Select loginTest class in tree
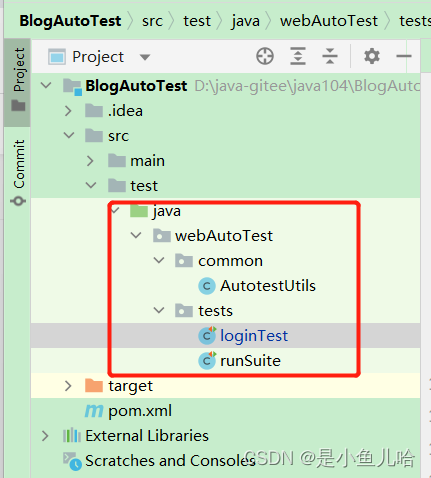 click(254, 336)
